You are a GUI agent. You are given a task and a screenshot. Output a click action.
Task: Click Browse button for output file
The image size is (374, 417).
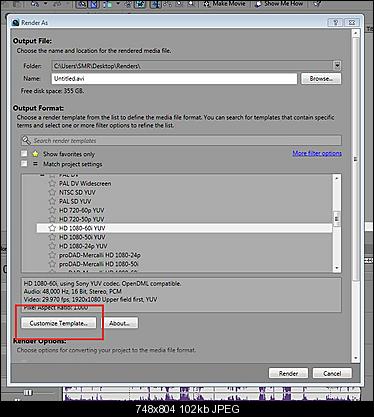tap(321, 79)
